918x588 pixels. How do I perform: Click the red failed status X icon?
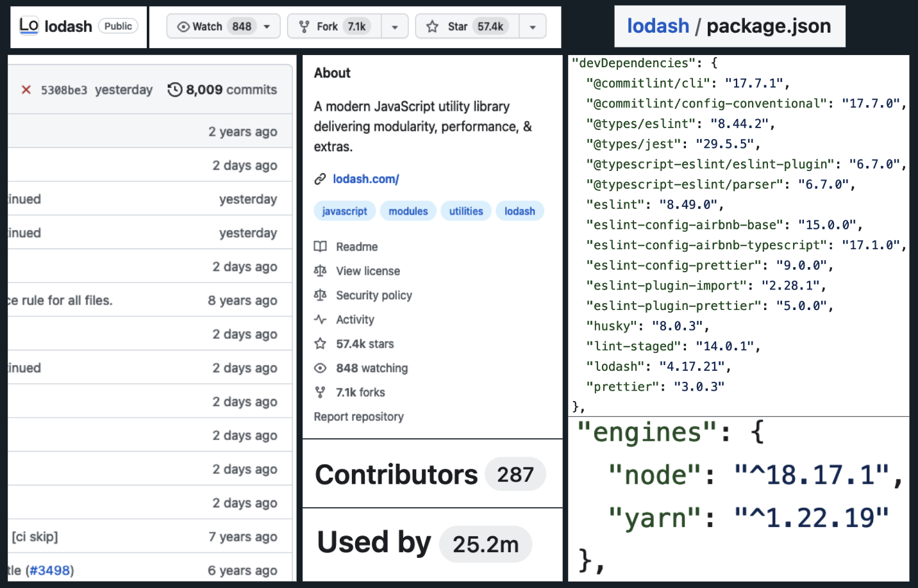[x=26, y=90]
